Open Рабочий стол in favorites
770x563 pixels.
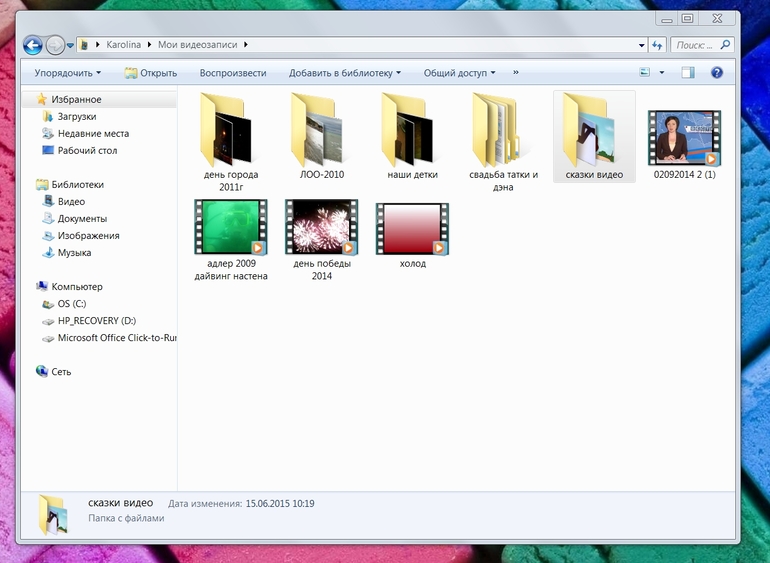pos(87,151)
